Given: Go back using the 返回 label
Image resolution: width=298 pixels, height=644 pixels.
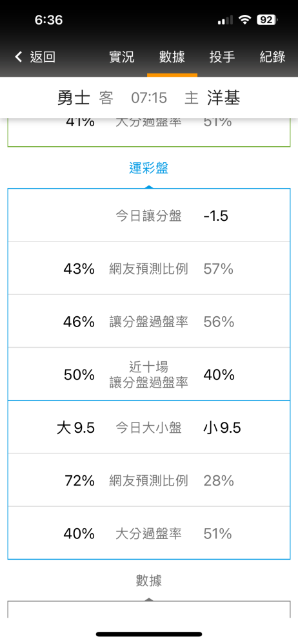Looking at the screenshot, I should (x=43, y=57).
